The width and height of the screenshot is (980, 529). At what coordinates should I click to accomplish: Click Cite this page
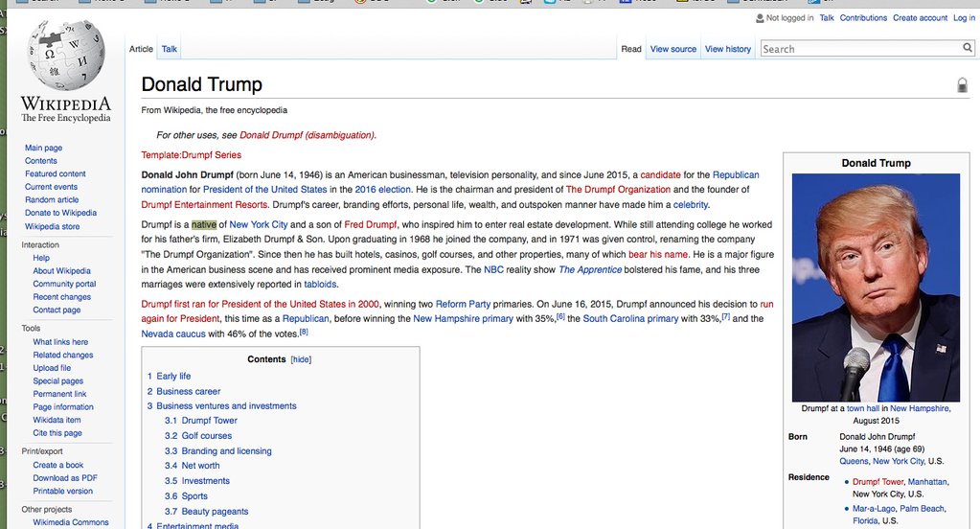click(x=57, y=433)
